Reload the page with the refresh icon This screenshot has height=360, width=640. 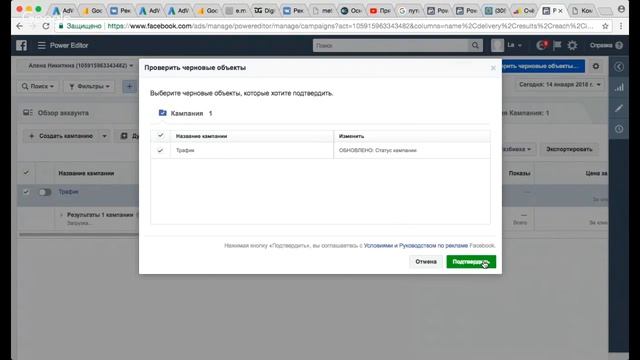(46, 26)
